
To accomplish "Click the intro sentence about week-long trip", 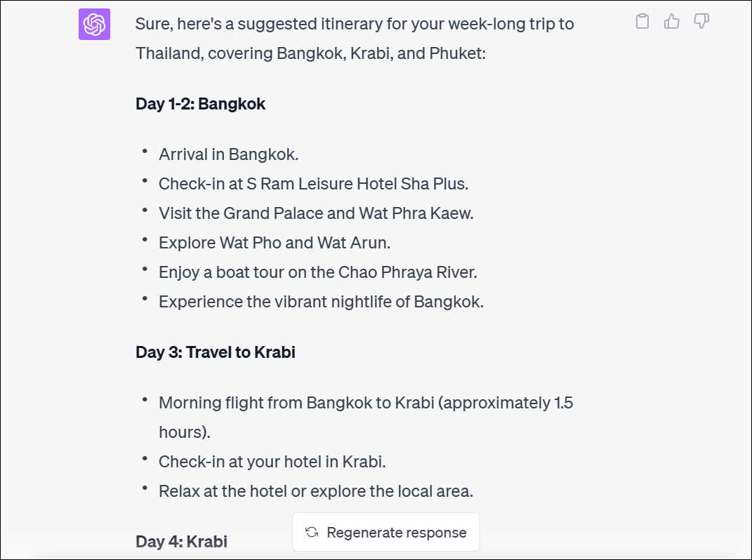I will pos(355,39).
